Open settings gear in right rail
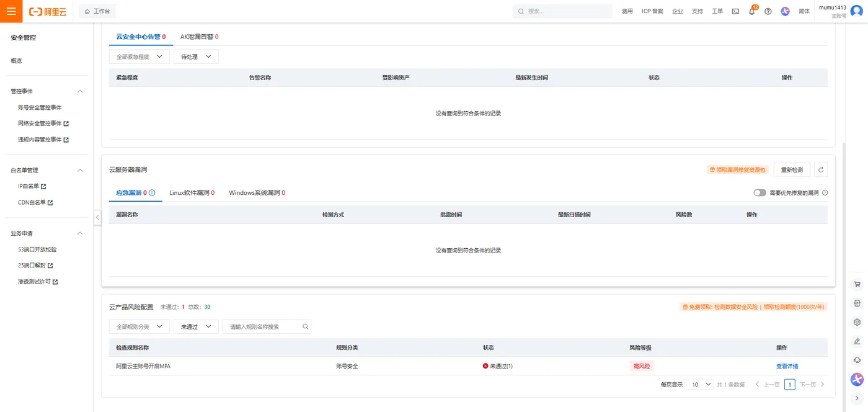Viewport: 868px width, 412px height. pos(857,322)
